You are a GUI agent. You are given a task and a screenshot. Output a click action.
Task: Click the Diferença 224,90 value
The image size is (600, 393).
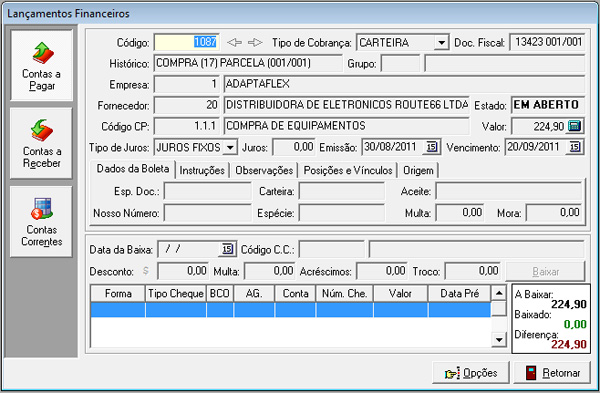click(x=569, y=344)
